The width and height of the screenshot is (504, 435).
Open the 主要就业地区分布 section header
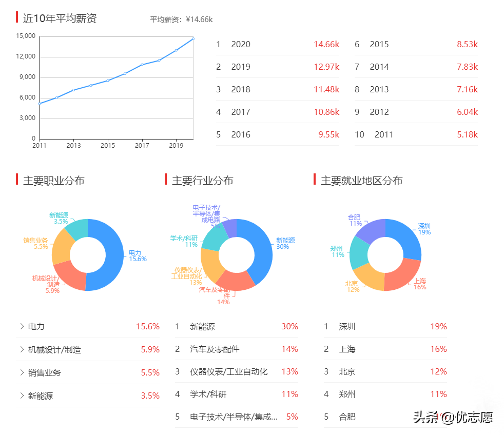pyautogui.click(x=362, y=181)
